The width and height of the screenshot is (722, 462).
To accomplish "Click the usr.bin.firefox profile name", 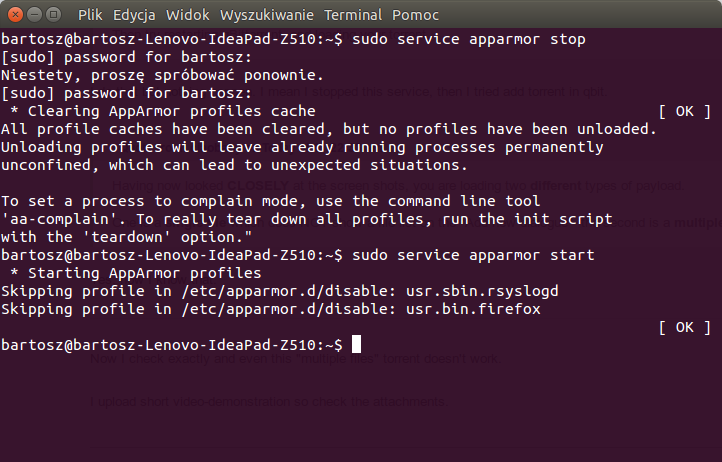I will click(x=473, y=309).
